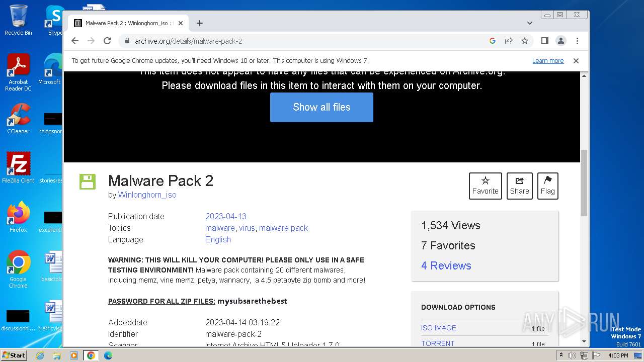Viewport: 644px width, 362px height.
Task: Close the Malware Pack 2 tab
Action: [181, 23]
